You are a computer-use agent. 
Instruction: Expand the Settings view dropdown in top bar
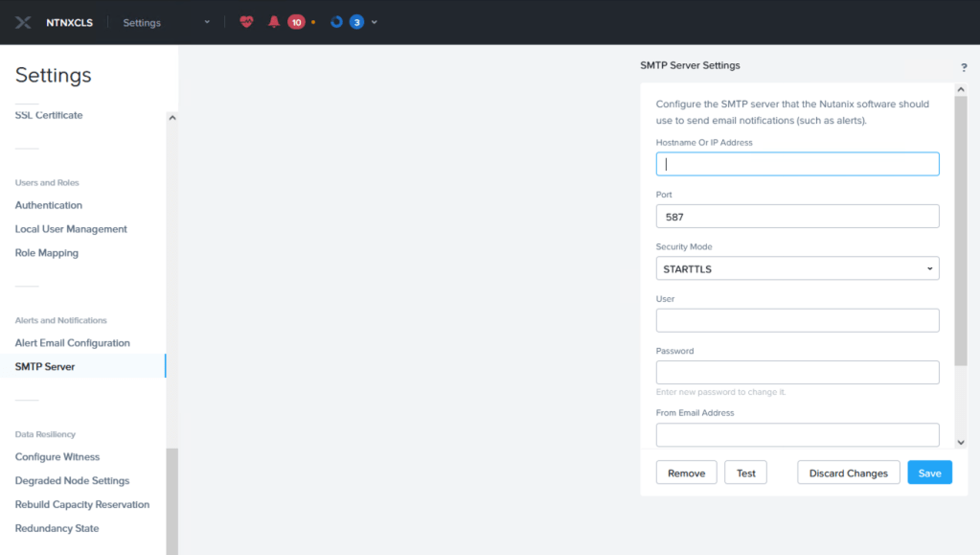tap(206, 22)
